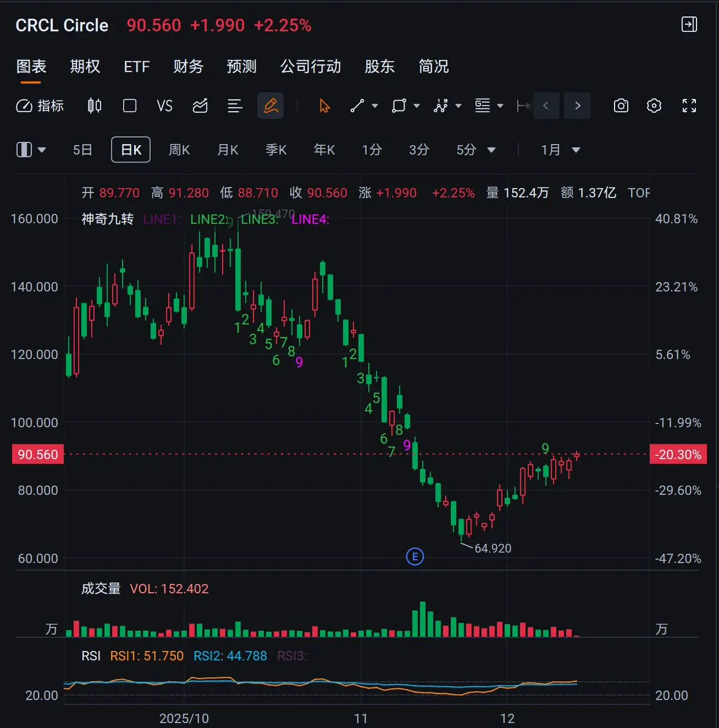Click the 神奇九转 indicator label
Viewport: 719px width, 728px height.
coord(107,219)
